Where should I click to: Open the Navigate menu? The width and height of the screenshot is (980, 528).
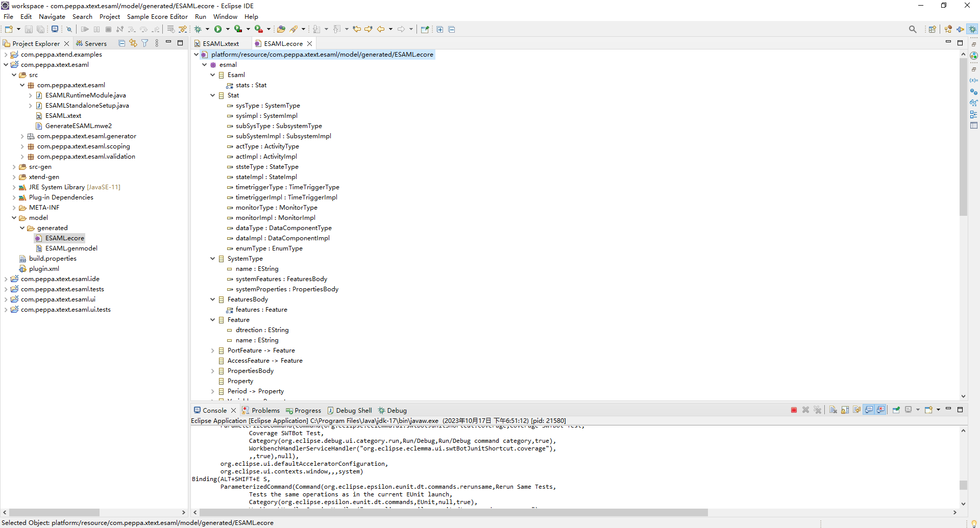coord(52,17)
